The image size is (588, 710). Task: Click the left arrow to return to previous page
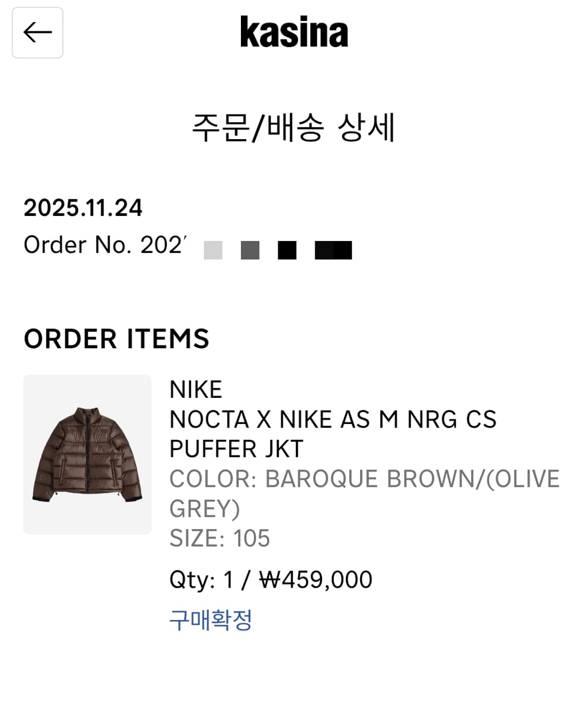[37, 32]
